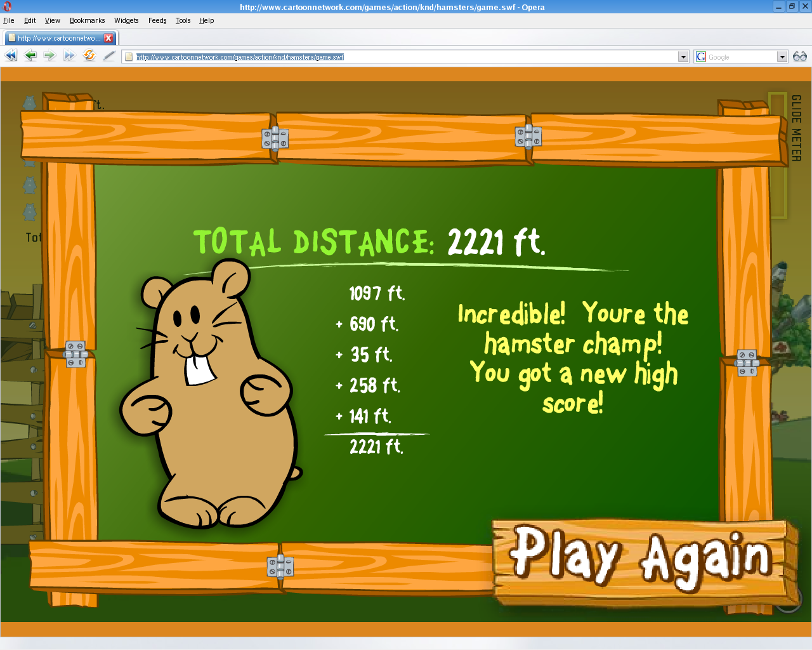Screen dimensions: 812x650
Task: Open the Bookmarks menu
Action: pos(87,20)
